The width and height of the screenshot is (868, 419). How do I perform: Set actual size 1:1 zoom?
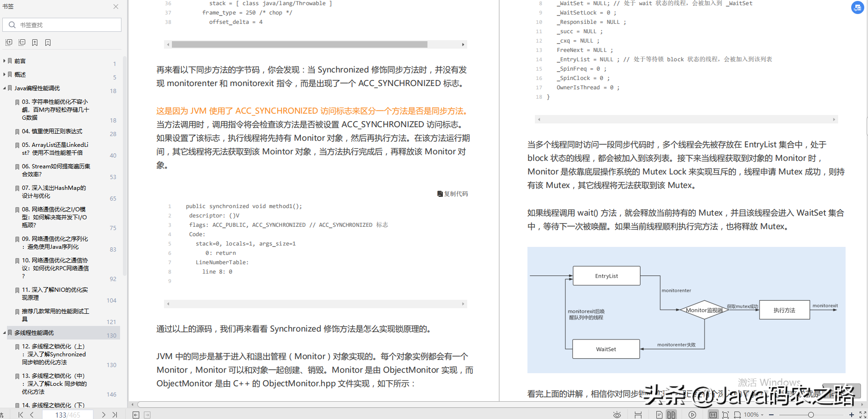[713, 415]
